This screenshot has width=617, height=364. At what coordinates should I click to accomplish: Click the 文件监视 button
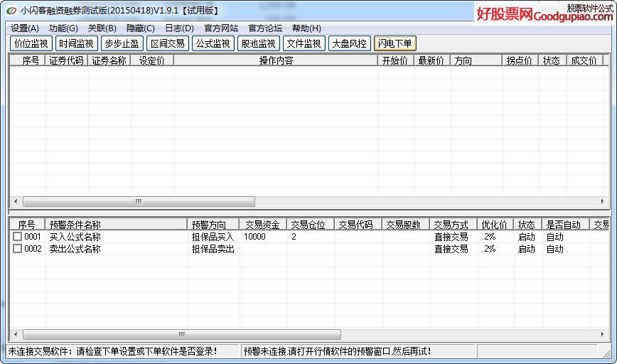[304, 43]
